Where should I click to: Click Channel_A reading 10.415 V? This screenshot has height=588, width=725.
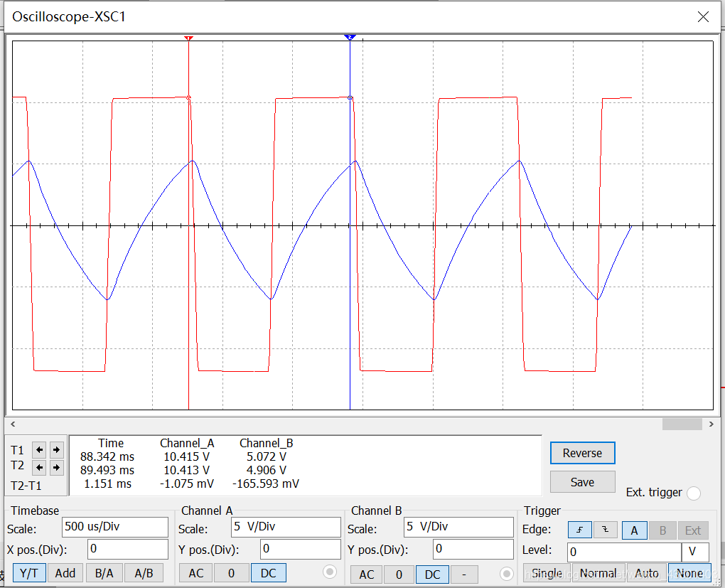[187, 456]
